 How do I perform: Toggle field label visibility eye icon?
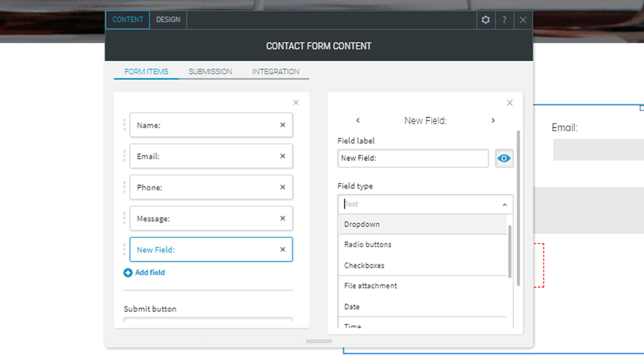tap(505, 158)
